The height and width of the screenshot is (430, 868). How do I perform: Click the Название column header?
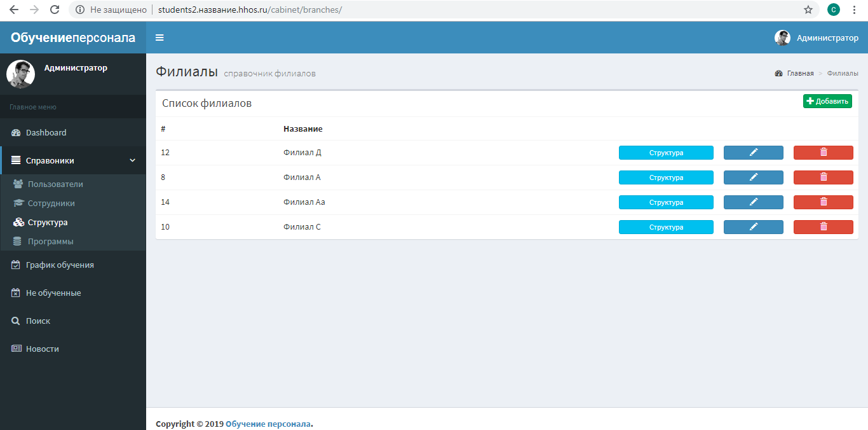point(303,128)
